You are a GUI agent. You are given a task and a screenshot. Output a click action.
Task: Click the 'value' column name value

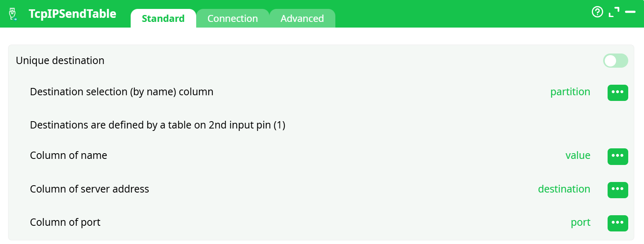point(578,156)
